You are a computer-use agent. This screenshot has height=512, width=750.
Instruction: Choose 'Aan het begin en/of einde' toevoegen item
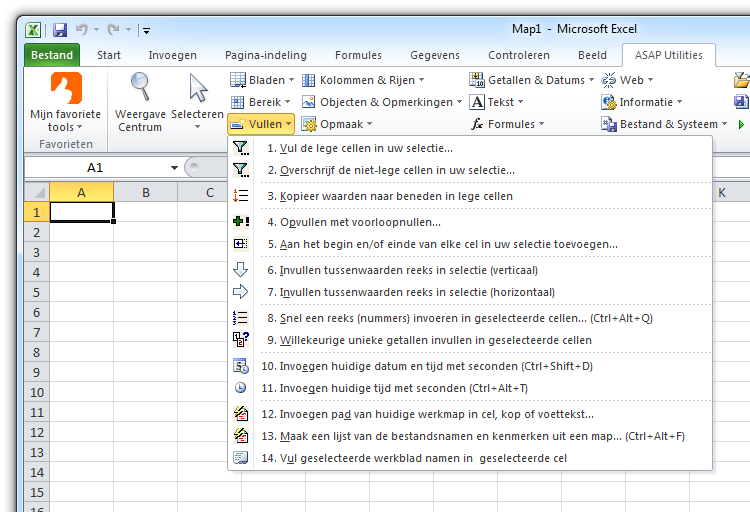coord(470,244)
